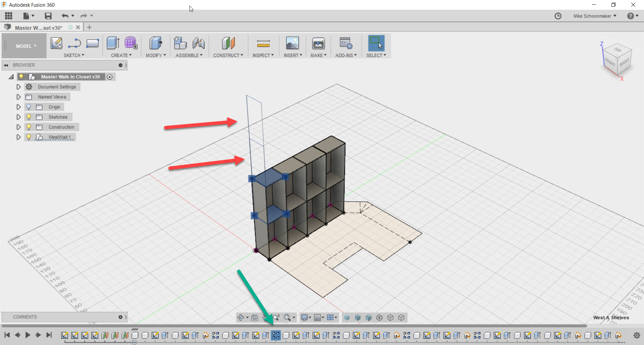Insert a canvas image via Insert
The width and height of the screenshot is (644, 345).
click(292, 44)
